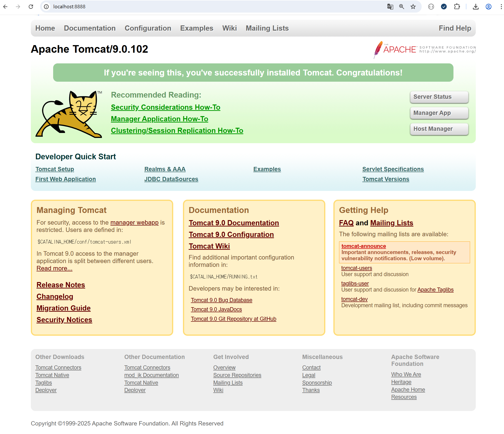The width and height of the screenshot is (504, 434).
Task: Open the Documentation nav menu item
Action: tap(90, 28)
